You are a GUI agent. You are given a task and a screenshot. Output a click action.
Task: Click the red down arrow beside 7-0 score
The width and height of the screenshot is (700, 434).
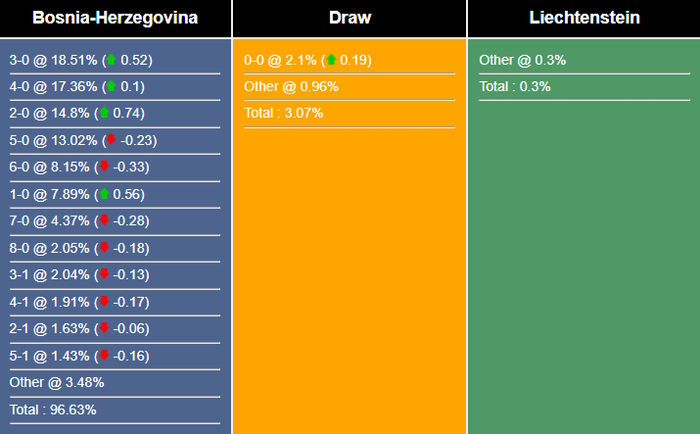103,221
